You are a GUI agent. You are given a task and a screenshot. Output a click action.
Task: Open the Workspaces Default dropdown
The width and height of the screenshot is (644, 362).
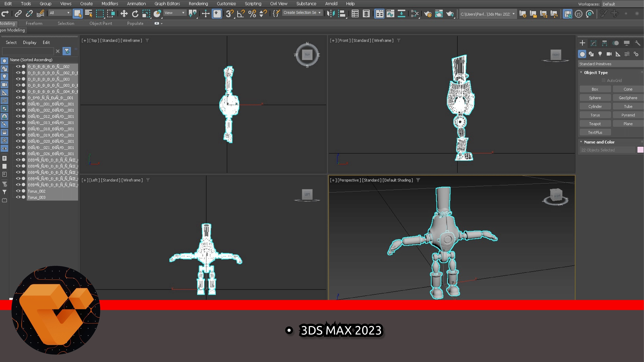click(623, 4)
